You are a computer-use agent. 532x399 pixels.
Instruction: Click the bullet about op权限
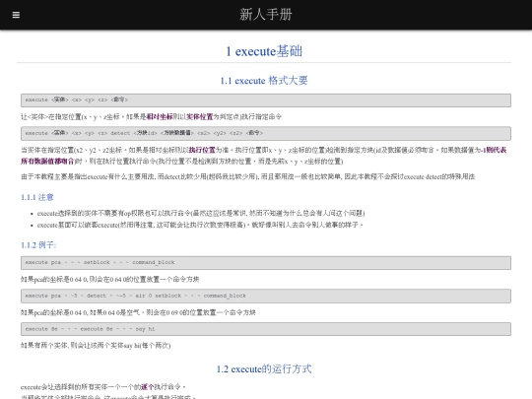click(x=201, y=213)
